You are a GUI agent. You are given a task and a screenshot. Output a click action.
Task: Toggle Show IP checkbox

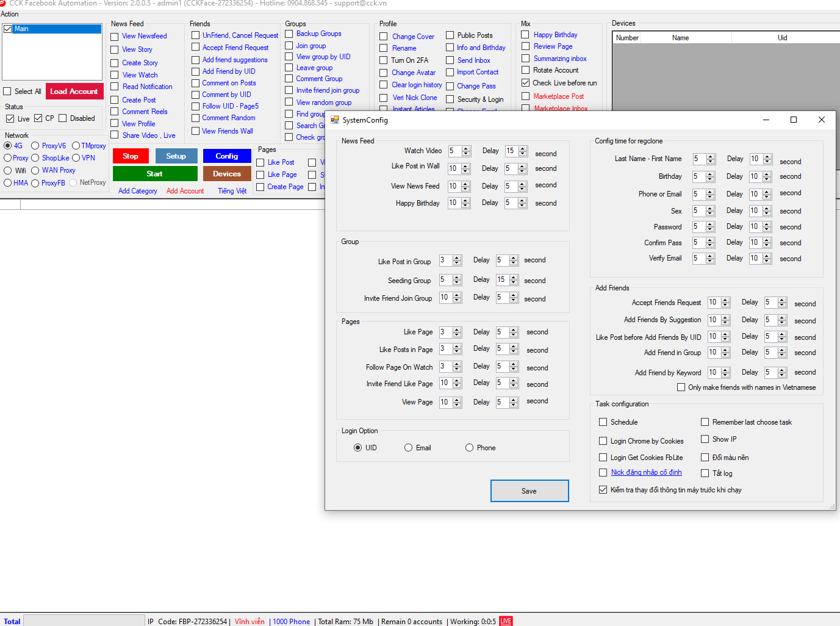[x=705, y=439]
